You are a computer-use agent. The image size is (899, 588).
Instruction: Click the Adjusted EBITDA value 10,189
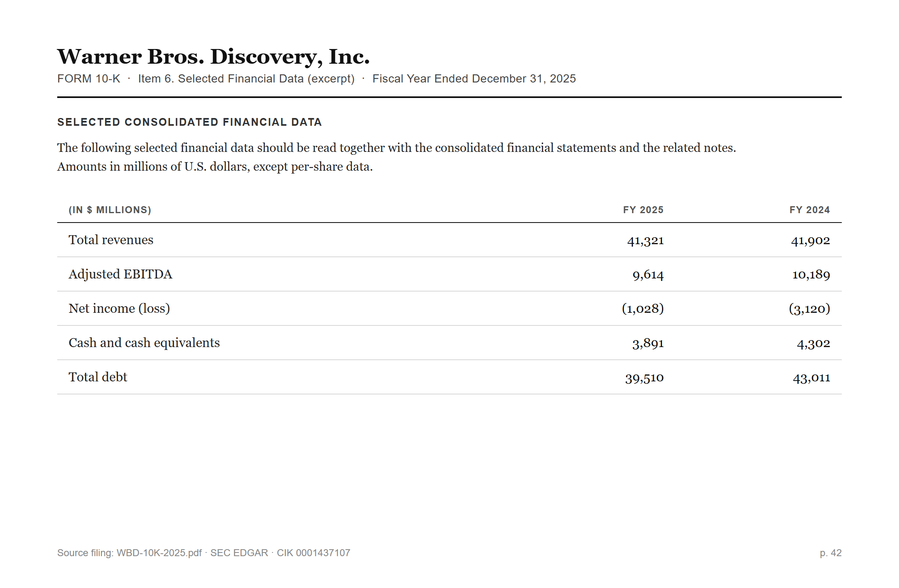point(811,275)
